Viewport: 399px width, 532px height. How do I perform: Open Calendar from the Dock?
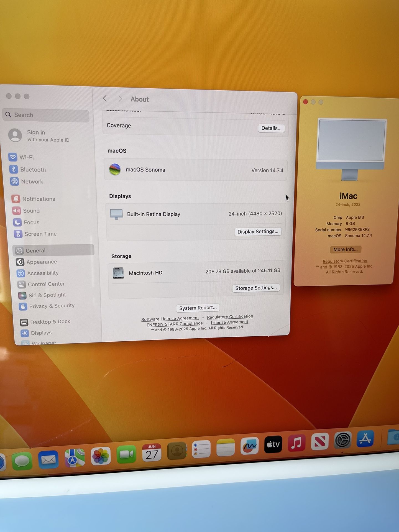click(152, 452)
